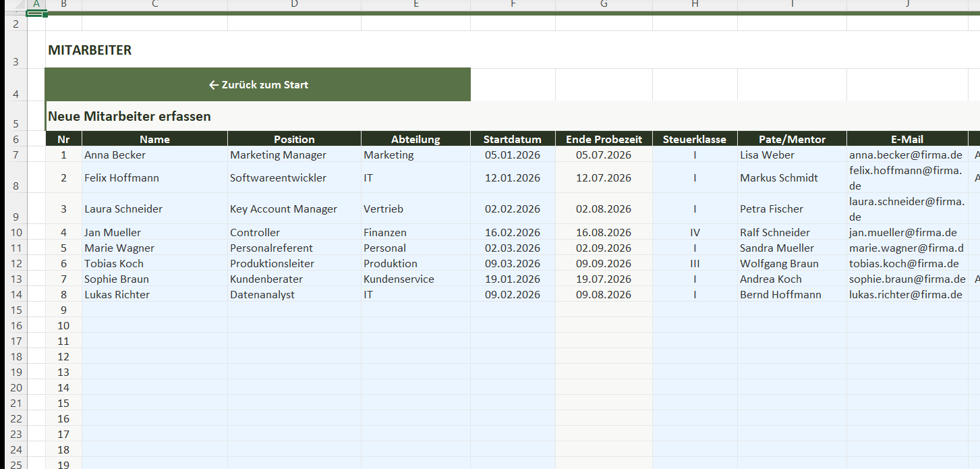The width and height of the screenshot is (980, 469).
Task: Click the 'Zurück zum Start' back button
Action: click(x=258, y=85)
